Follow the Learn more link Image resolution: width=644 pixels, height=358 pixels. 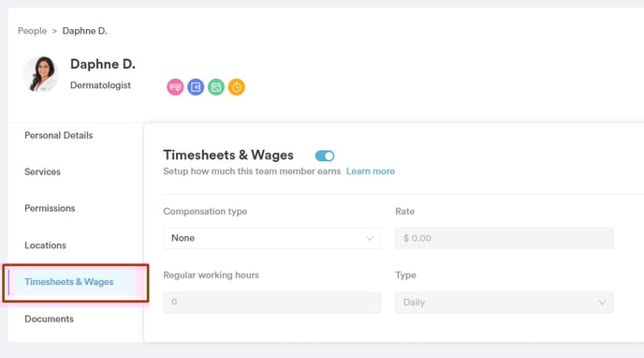(371, 172)
